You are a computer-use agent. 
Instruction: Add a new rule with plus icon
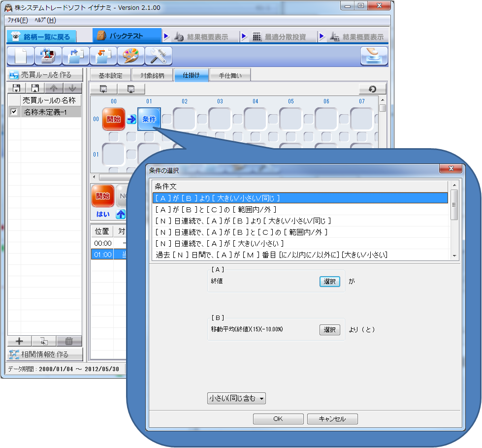tap(19, 341)
